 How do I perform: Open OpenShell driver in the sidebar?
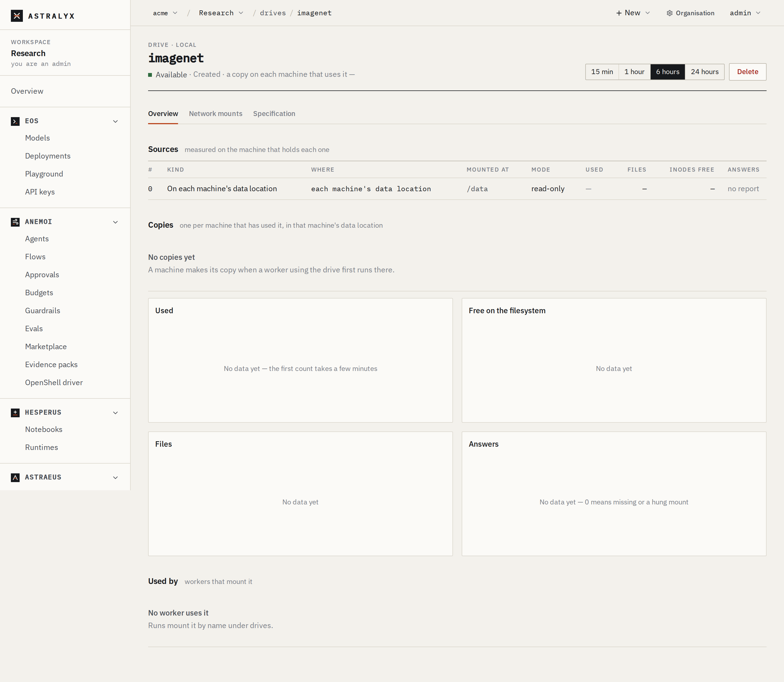click(54, 382)
